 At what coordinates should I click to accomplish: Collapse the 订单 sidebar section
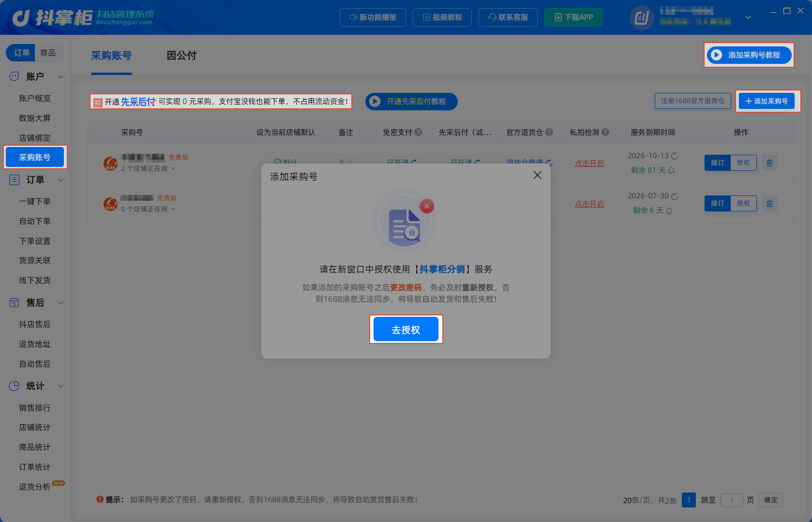coord(60,180)
